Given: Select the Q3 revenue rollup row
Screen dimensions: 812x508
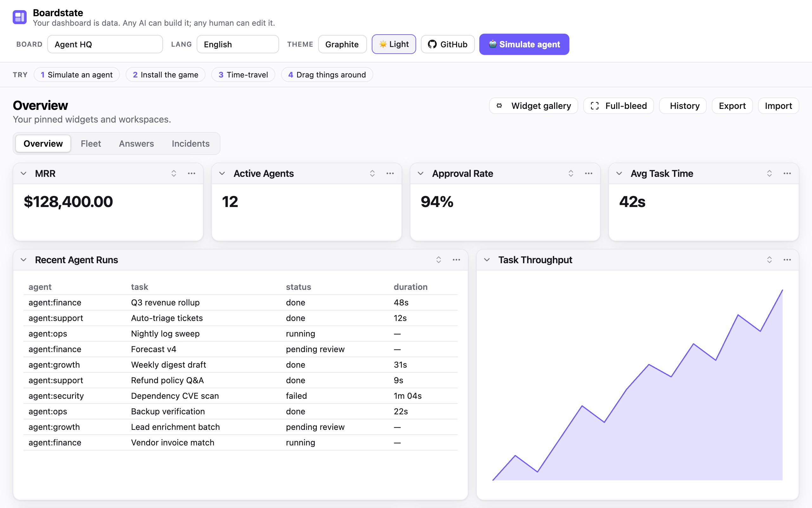Looking at the screenshot, I should [240, 302].
